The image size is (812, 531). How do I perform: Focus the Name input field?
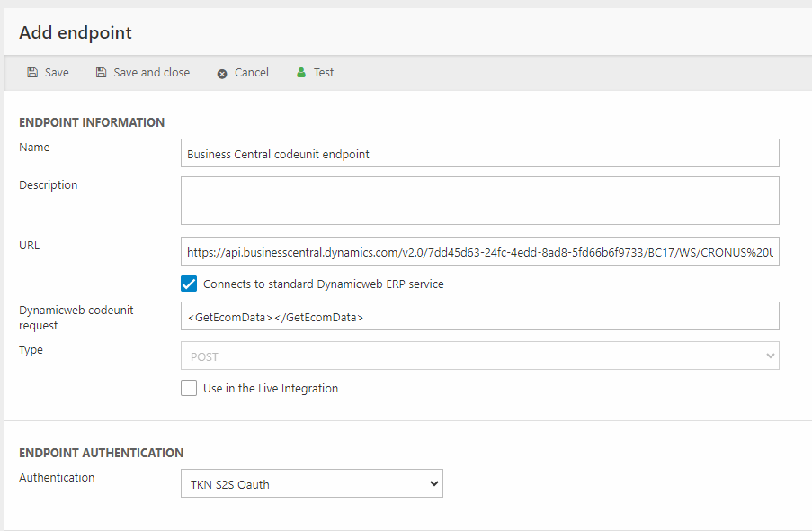pos(479,154)
